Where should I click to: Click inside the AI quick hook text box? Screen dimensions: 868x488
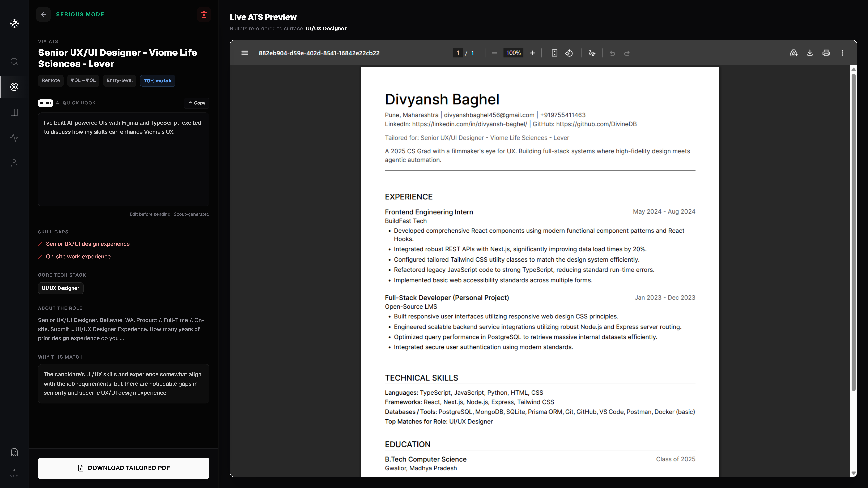124,159
